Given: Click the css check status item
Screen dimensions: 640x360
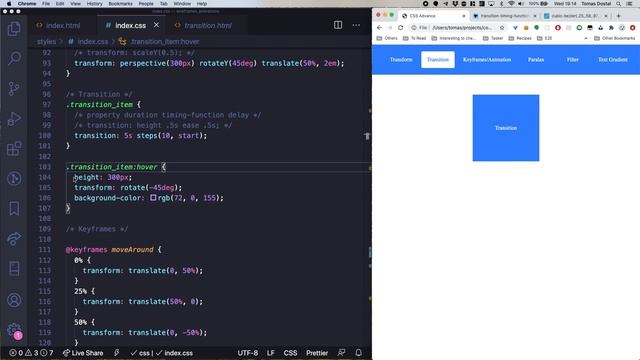Looking at the screenshot, I should (x=140, y=353).
